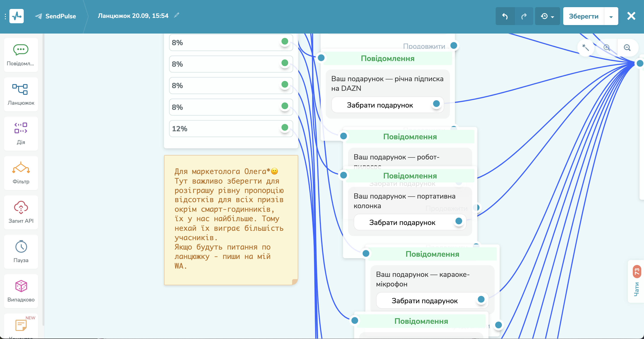
Task: Click Забрати подарунок under DAZN message
Action: [380, 105]
